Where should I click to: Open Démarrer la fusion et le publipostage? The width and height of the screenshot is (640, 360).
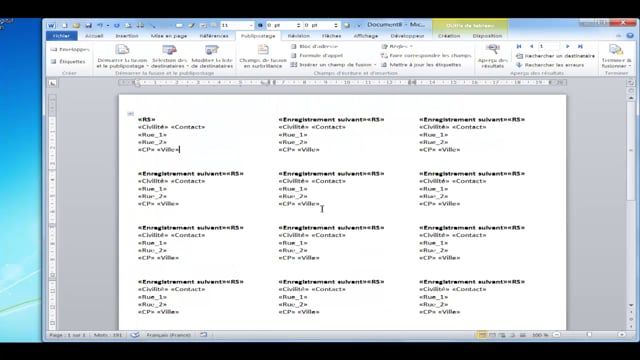[x=122, y=56]
